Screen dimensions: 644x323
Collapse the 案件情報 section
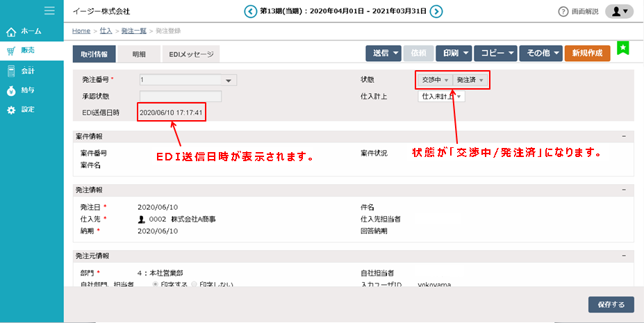coord(623,137)
